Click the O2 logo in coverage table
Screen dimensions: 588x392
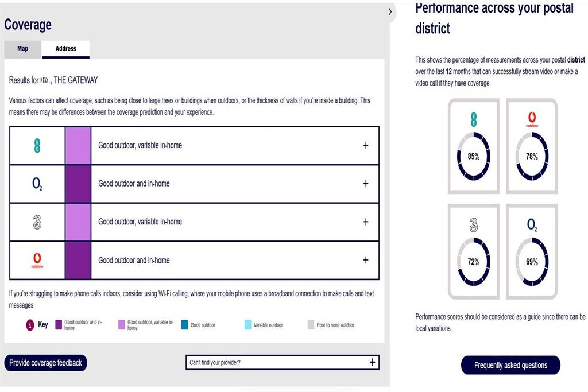click(37, 184)
